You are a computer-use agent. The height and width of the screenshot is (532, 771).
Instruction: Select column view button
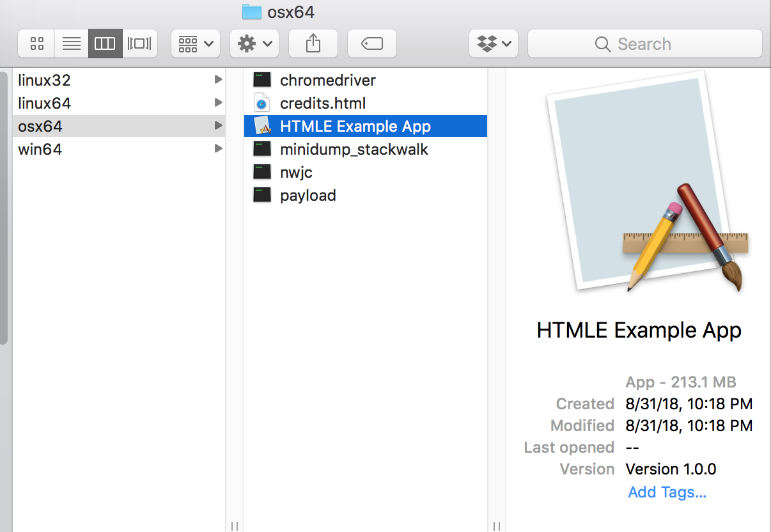pyautogui.click(x=105, y=43)
